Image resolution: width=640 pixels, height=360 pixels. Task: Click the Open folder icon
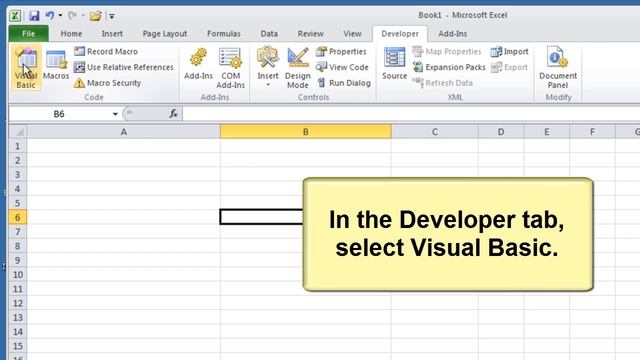96,16
